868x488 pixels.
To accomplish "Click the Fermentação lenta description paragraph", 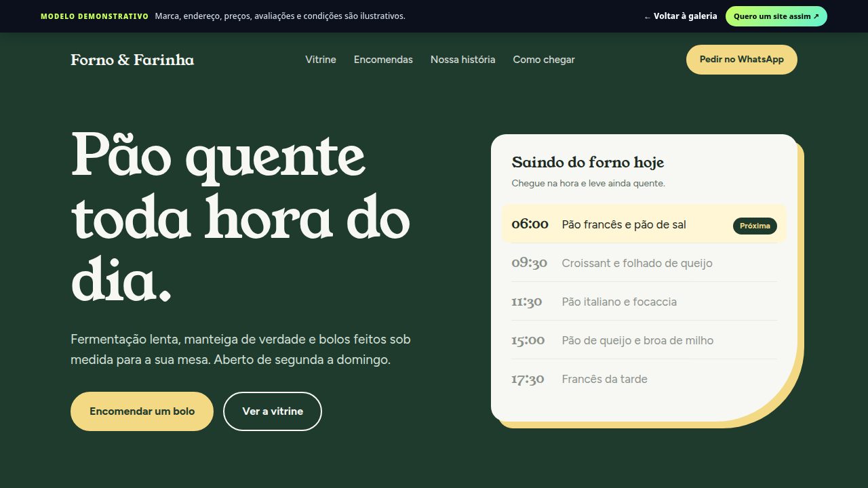I will click(241, 350).
